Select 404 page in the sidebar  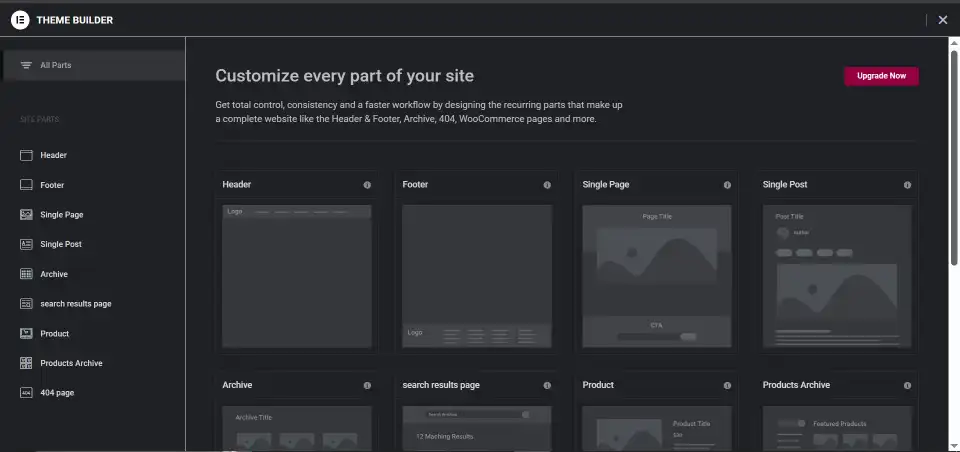point(57,393)
